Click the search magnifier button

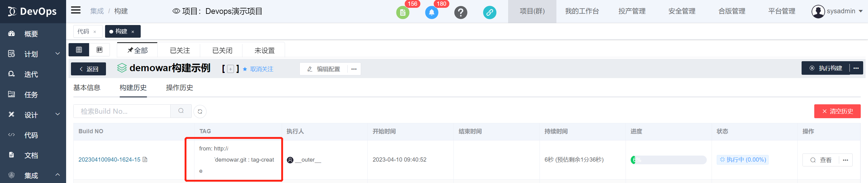[x=181, y=111]
